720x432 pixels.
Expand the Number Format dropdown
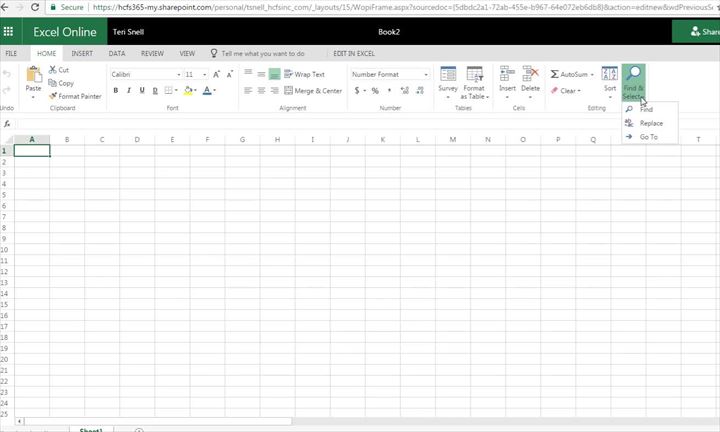[x=389, y=74]
